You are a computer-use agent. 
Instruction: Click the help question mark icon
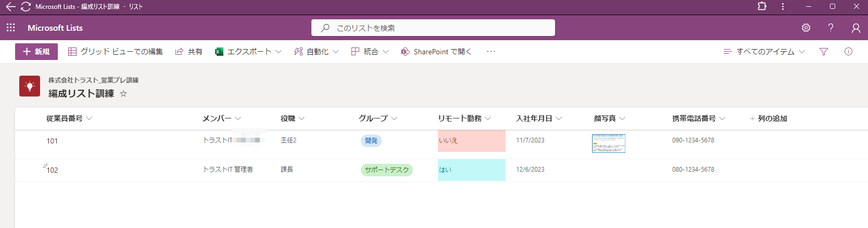point(831,28)
